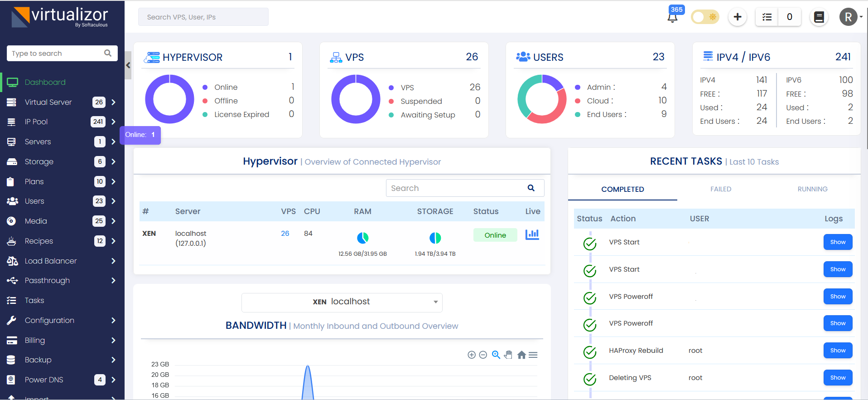Open Tasks in the sidebar

[x=34, y=300]
